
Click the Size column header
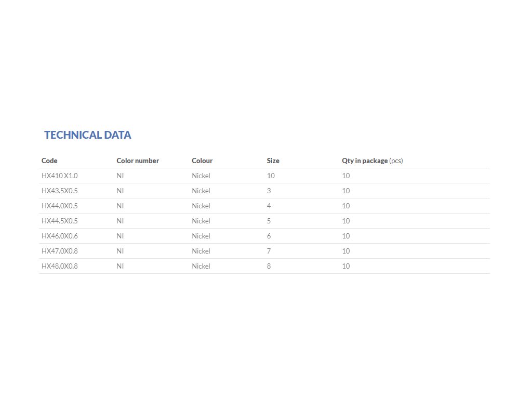[x=273, y=161]
